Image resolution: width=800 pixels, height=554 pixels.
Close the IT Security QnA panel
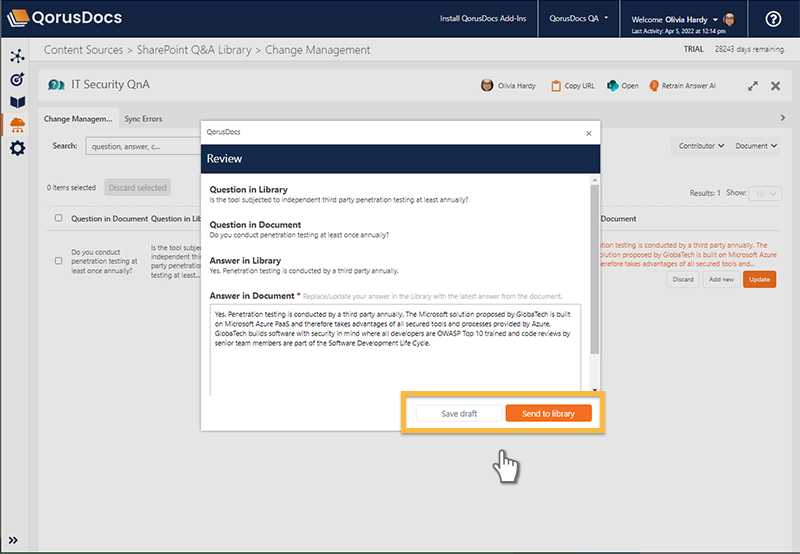(776, 86)
